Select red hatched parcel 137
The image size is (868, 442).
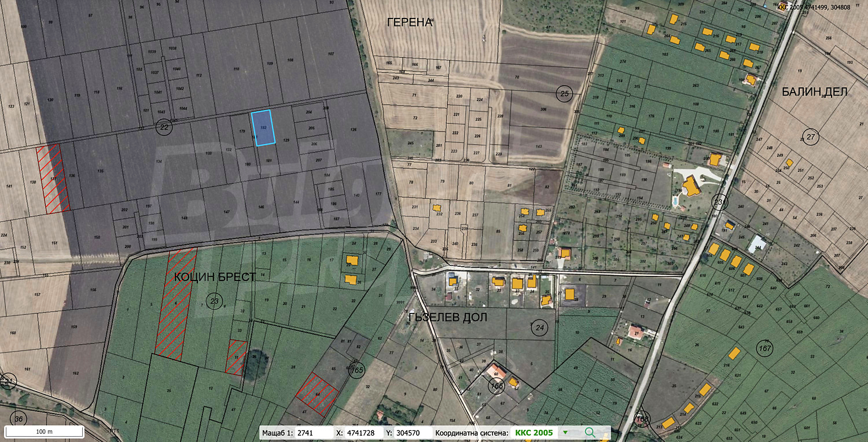point(53,178)
